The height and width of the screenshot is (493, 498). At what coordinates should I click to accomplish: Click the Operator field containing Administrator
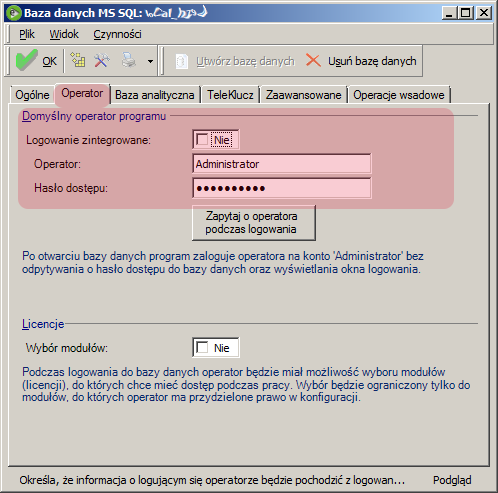282,164
